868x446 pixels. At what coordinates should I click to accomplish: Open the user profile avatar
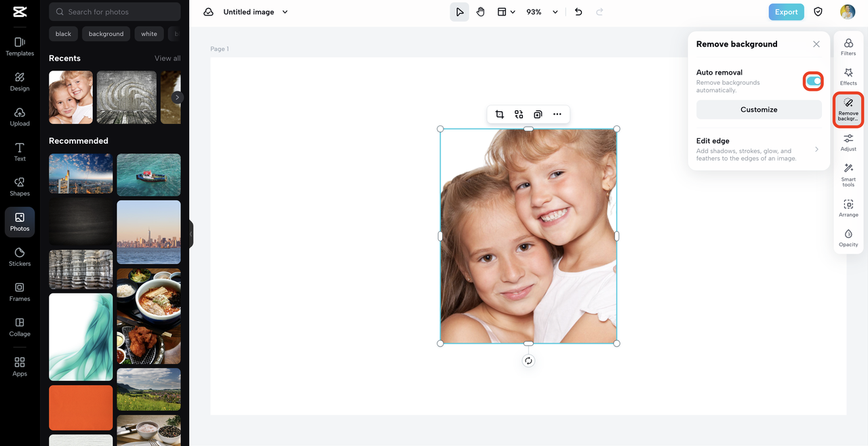tap(848, 12)
